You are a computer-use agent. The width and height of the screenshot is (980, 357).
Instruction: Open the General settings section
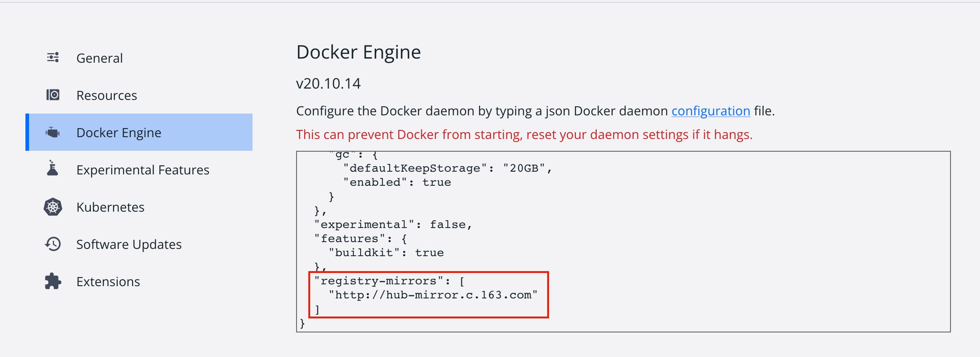[99, 58]
